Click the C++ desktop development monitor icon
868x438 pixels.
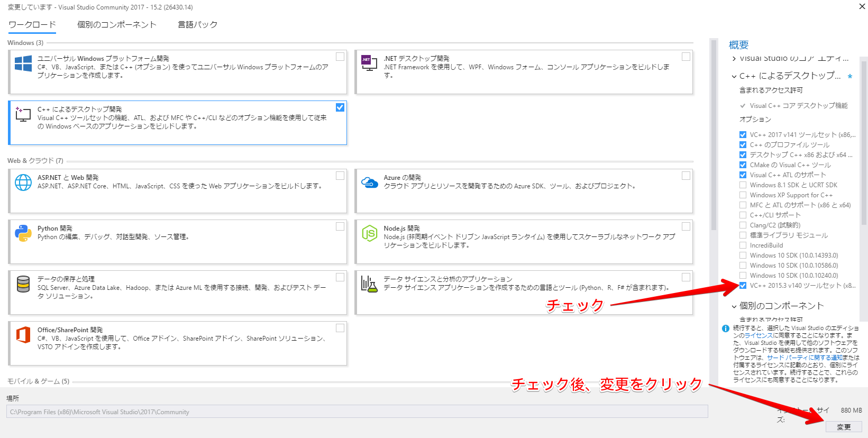23,114
